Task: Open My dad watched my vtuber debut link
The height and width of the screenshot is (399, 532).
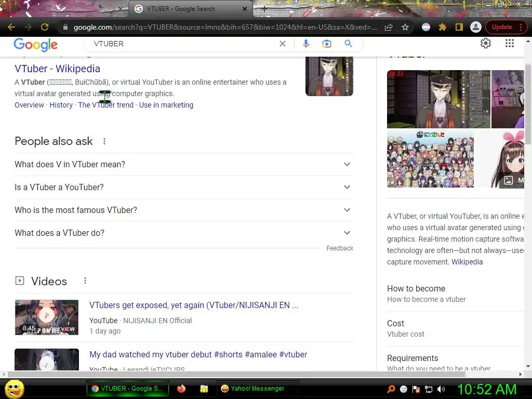Action: [198, 354]
